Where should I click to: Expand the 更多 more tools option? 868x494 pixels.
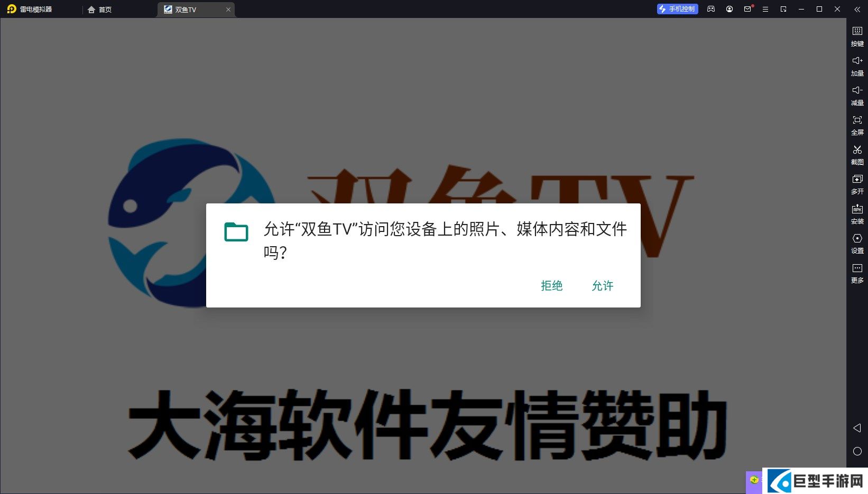[x=857, y=273]
